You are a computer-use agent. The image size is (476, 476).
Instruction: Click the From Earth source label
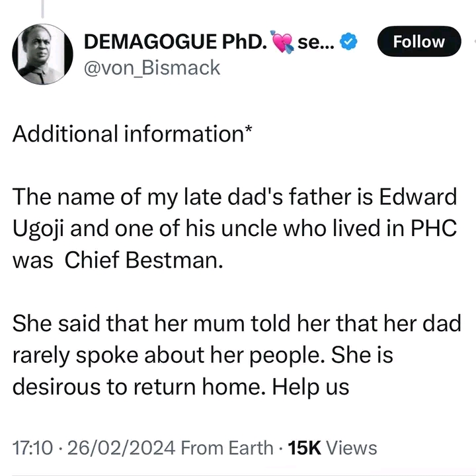[227, 448]
